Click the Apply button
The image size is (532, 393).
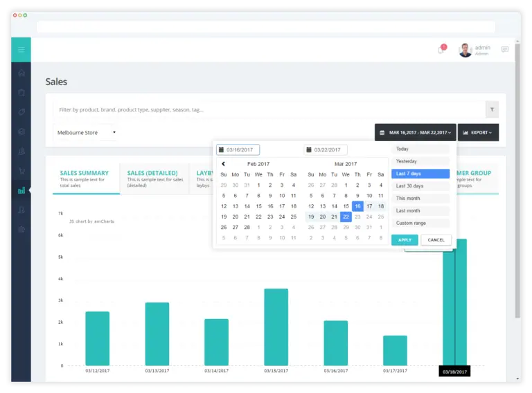click(405, 240)
